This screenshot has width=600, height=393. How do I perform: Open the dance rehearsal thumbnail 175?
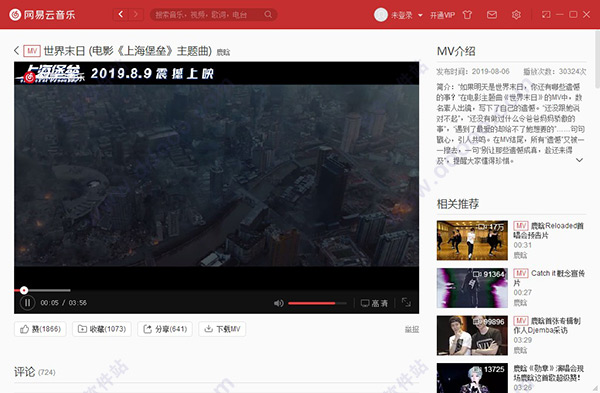click(472, 240)
